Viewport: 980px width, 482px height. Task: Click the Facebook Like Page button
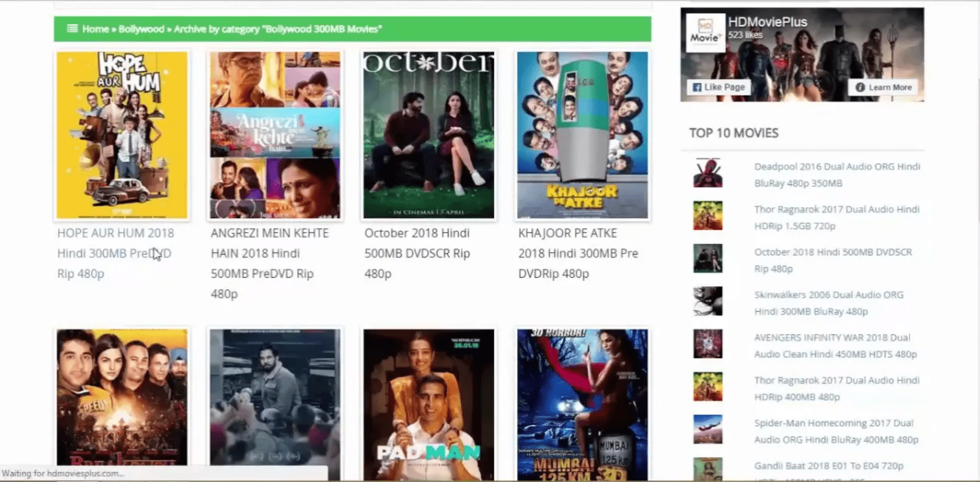[719, 87]
